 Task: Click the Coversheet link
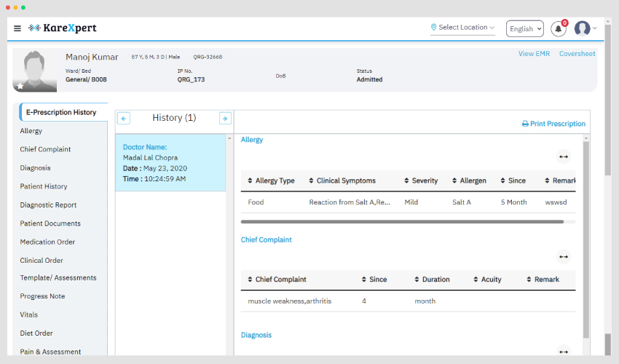(x=577, y=54)
